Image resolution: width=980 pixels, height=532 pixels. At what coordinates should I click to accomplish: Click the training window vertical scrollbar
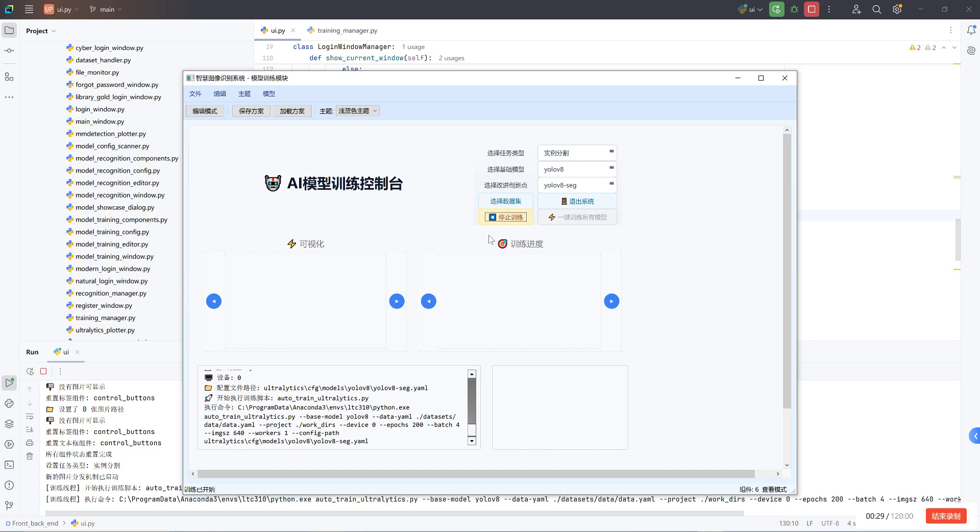787,271
